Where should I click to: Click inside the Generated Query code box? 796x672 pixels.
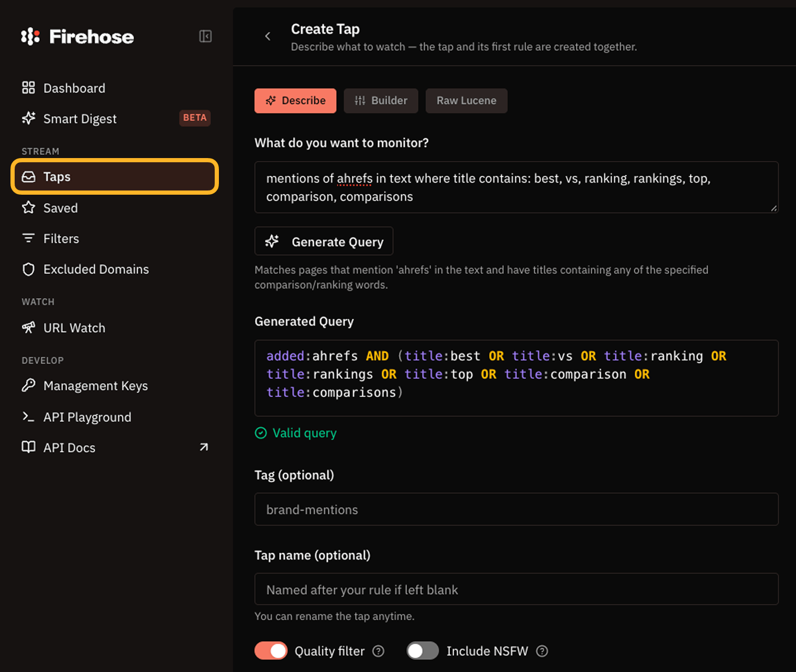click(x=516, y=378)
